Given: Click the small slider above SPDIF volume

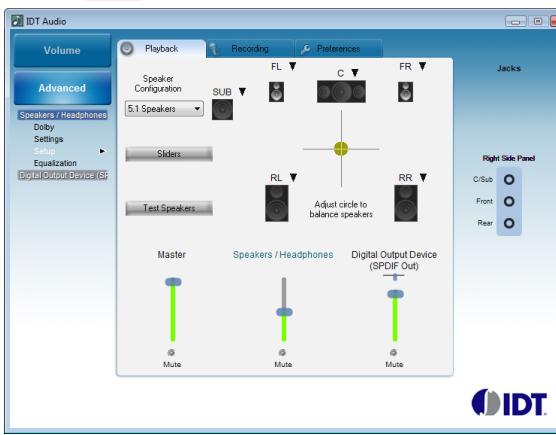Looking at the screenshot, I should [394, 276].
